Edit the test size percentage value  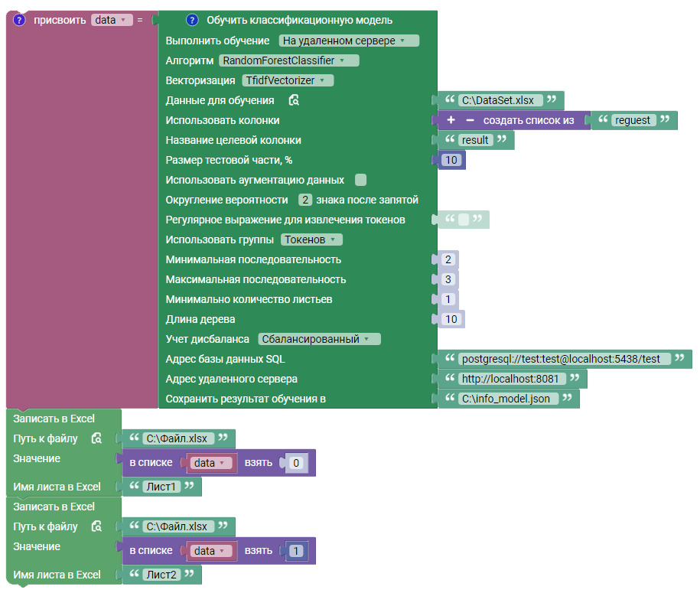[451, 161]
